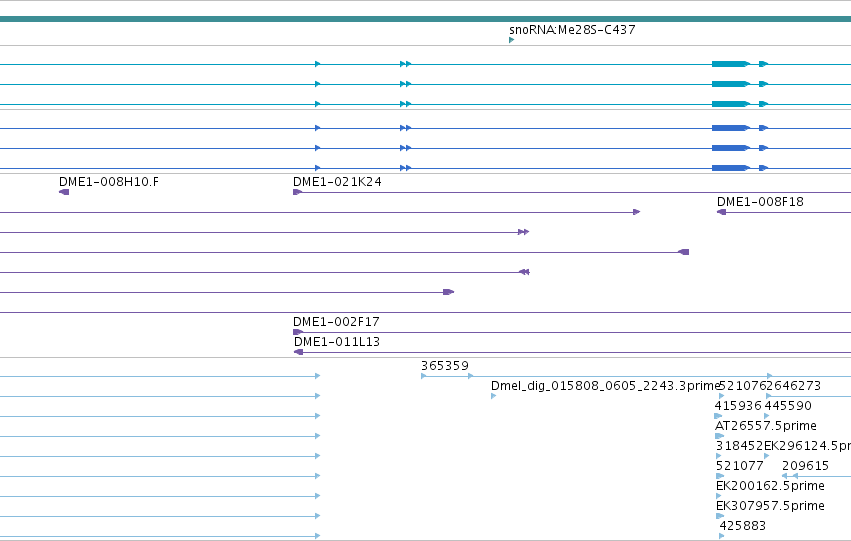The height and width of the screenshot is (541, 851).
Task: Click the 209615 label
Action: pos(805,466)
